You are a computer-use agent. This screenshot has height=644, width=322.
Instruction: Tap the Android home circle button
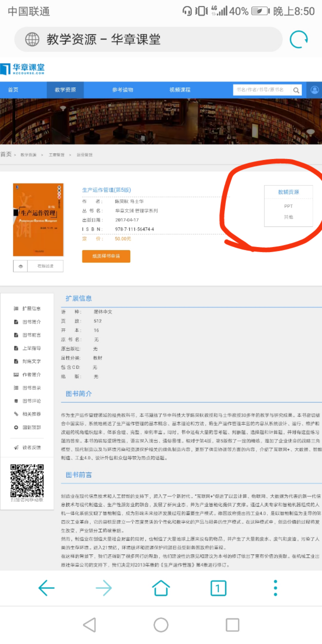[161, 625]
